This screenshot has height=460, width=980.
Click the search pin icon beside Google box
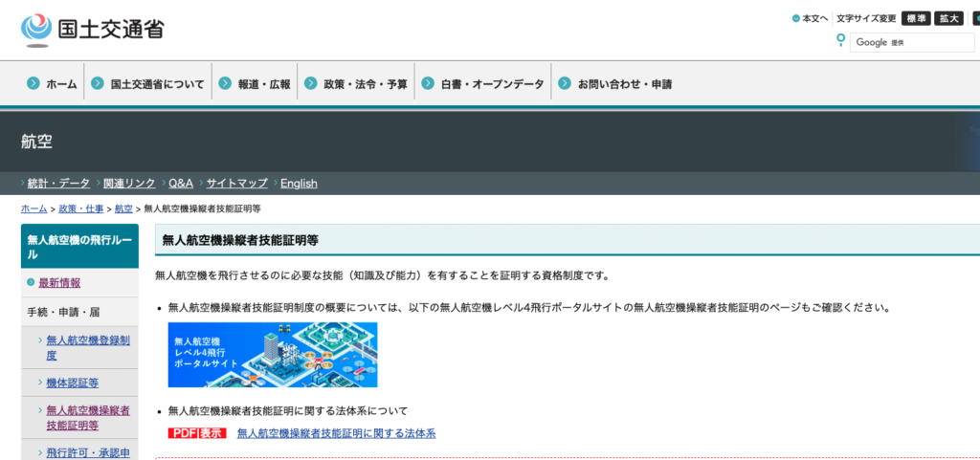tap(840, 40)
